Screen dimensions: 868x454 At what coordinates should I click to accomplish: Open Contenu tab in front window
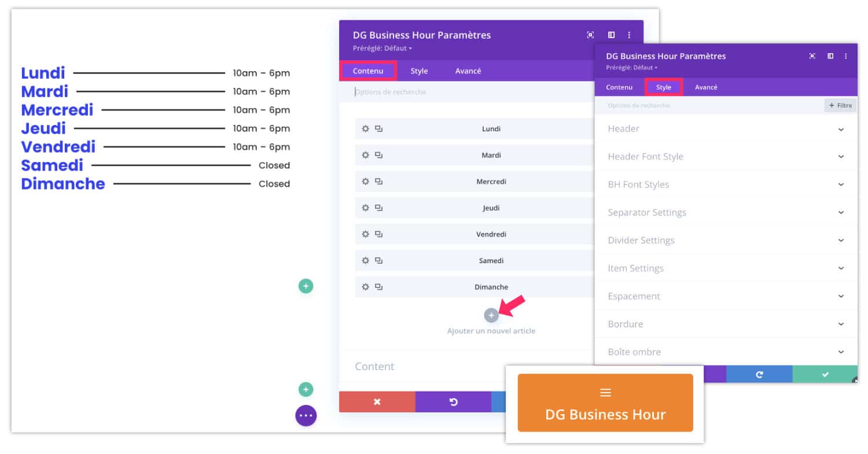(619, 87)
